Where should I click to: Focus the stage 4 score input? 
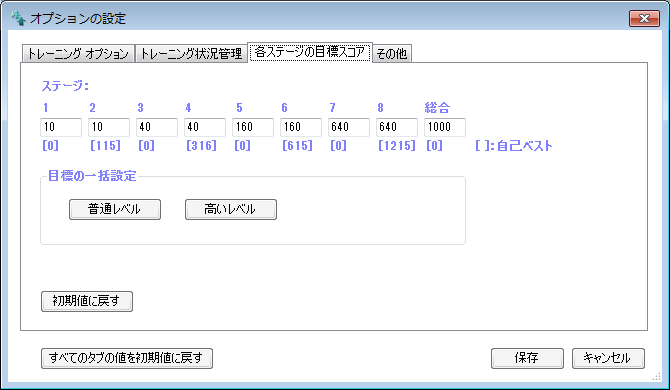tap(205, 127)
